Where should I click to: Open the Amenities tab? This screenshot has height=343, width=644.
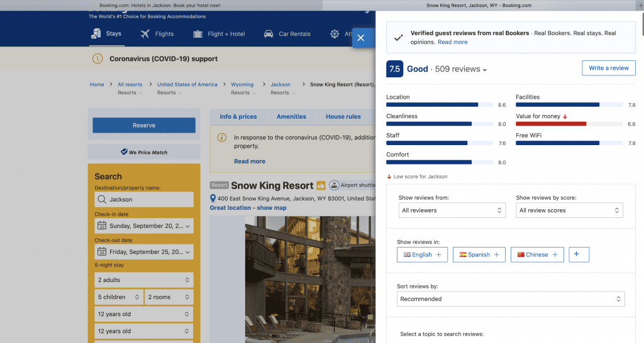pos(291,116)
